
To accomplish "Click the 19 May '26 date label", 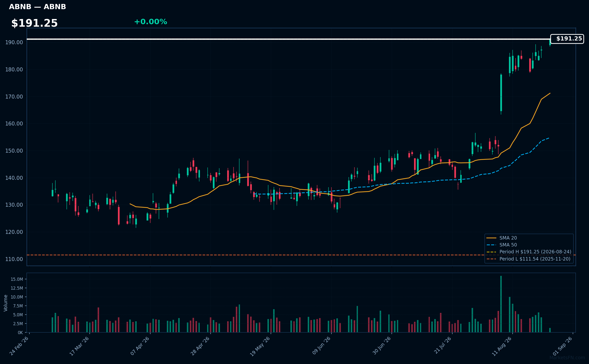I will [x=260, y=346].
